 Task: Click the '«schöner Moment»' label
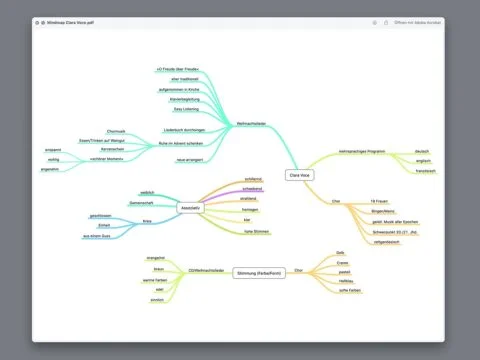tap(107, 159)
